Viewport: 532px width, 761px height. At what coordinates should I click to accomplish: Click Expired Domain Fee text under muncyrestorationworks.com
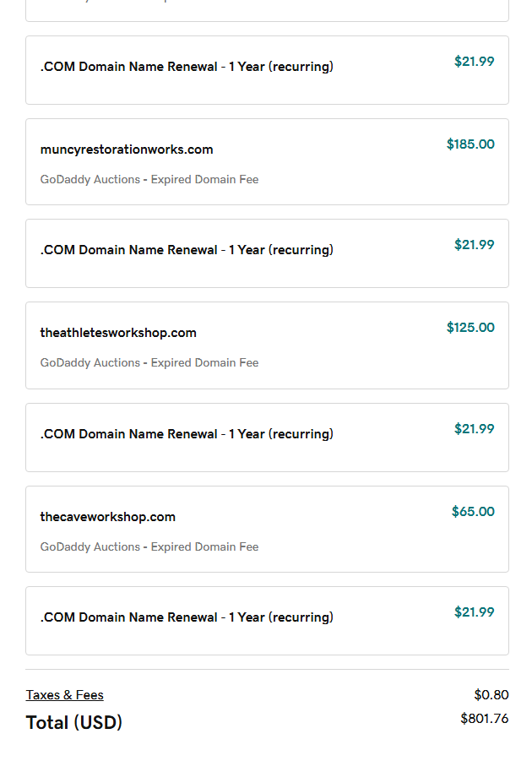pyautogui.click(x=204, y=180)
